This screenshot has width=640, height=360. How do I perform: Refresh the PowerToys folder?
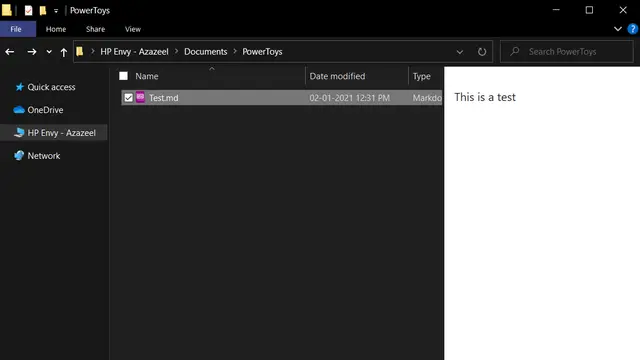(x=482, y=52)
